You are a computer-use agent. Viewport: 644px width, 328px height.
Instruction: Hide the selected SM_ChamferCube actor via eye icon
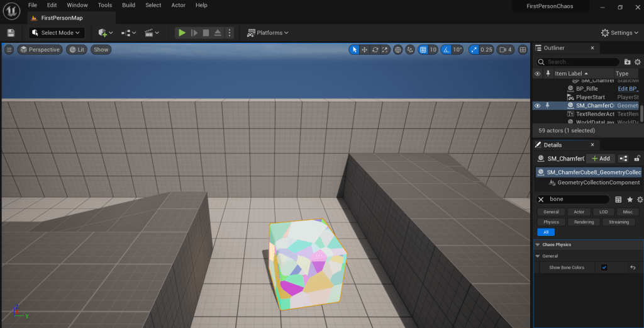click(537, 106)
